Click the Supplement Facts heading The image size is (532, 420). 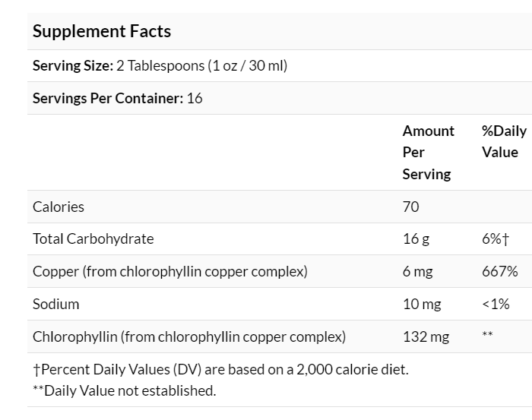coord(102,31)
